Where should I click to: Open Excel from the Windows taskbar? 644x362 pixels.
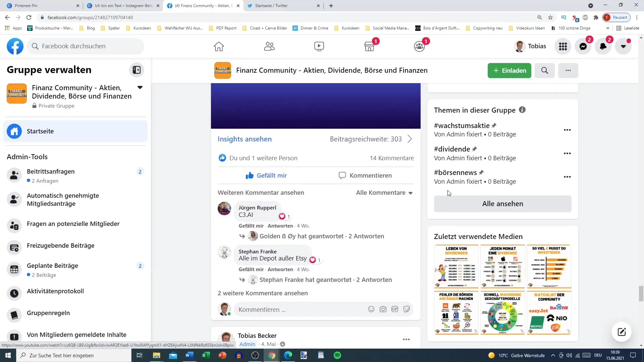[x=206, y=355]
